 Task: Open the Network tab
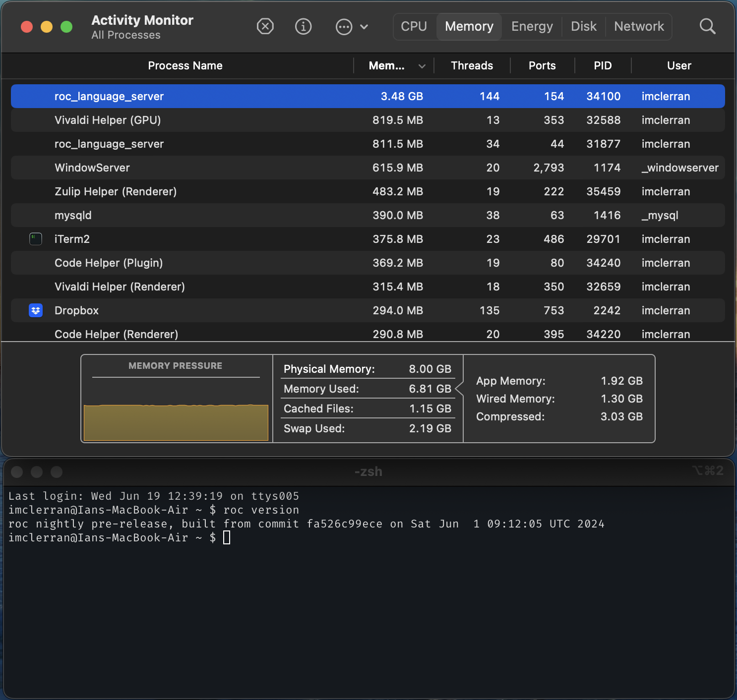click(639, 26)
